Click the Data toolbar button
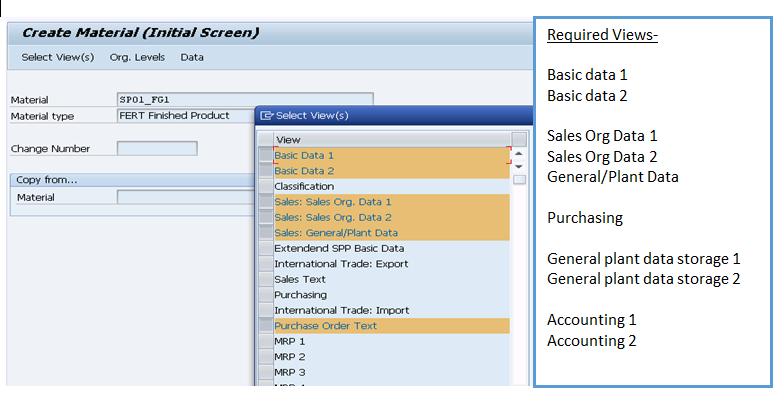This screenshot has height=395, width=779. 192,57
